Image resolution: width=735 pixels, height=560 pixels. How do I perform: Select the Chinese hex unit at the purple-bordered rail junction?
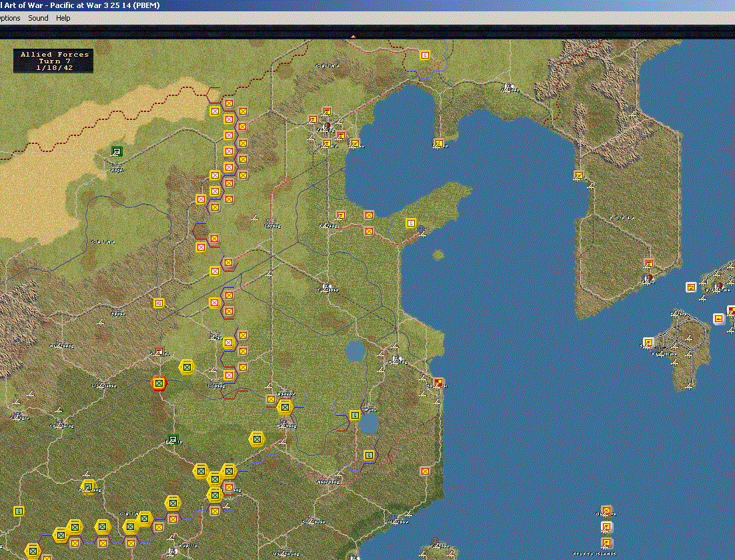tap(285, 407)
